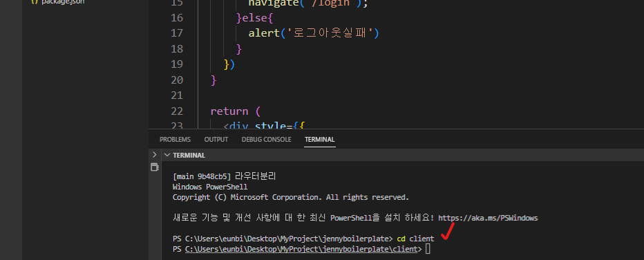Click the 'Windows PowerShell' terminal line
The width and height of the screenshot is (644, 260).
pos(210,187)
